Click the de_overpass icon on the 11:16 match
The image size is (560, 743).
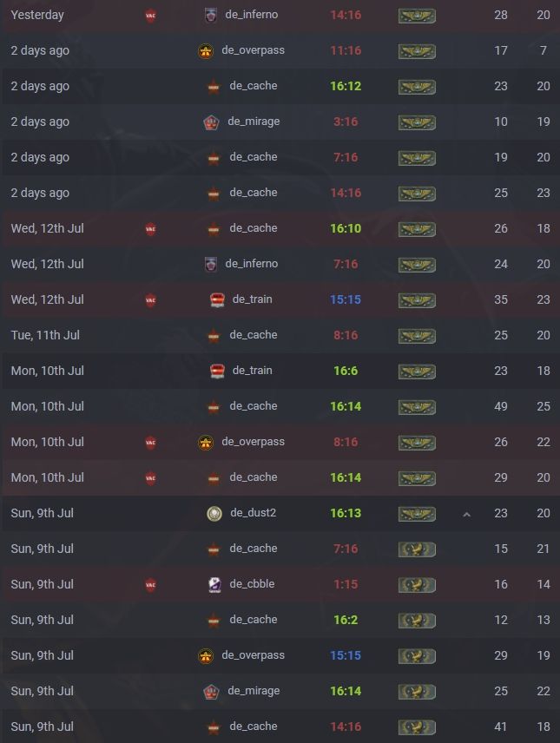point(205,51)
